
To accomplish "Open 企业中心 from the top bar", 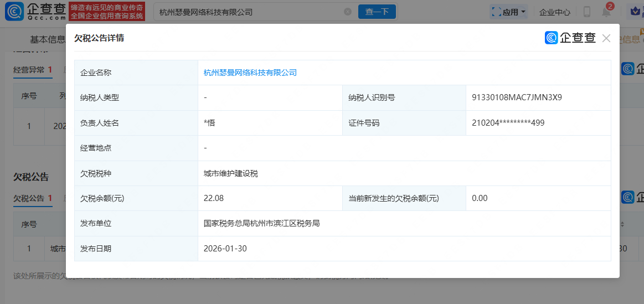I will 554,12.
